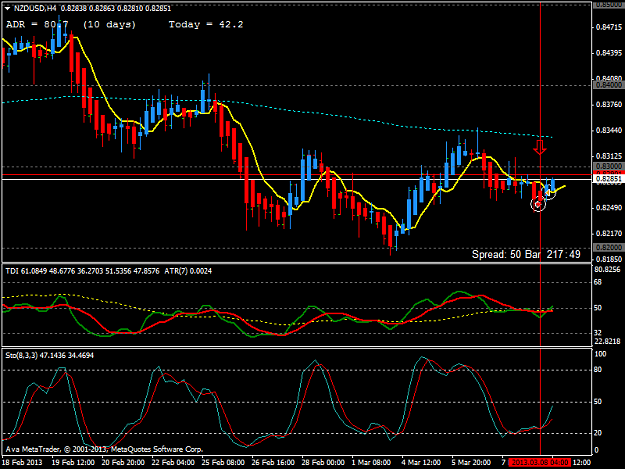Click the 100 level on the stochastic scale
The width and height of the screenshot is (625, 469).
pyautogui.click(x=600, y=354)
